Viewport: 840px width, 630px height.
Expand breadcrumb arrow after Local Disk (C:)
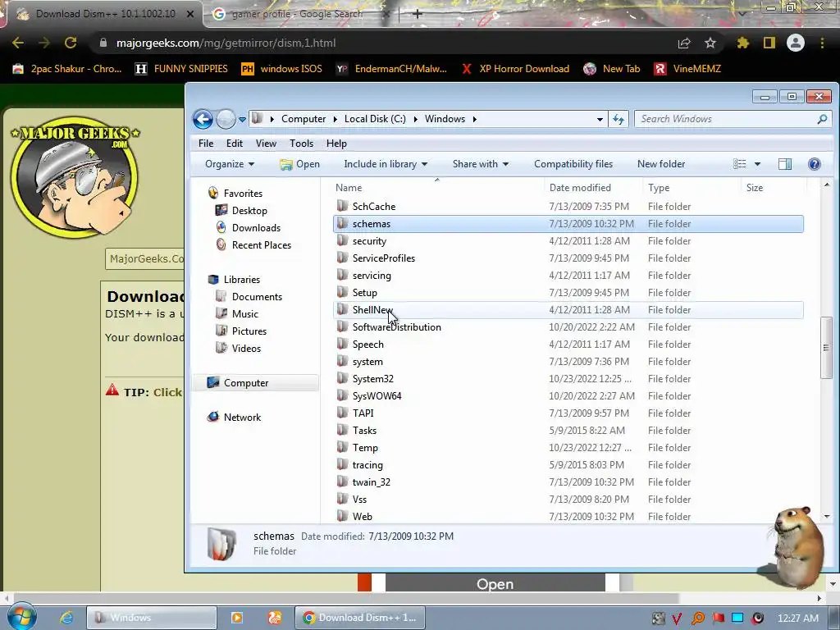pyautogui.click(x=415, y=119)
